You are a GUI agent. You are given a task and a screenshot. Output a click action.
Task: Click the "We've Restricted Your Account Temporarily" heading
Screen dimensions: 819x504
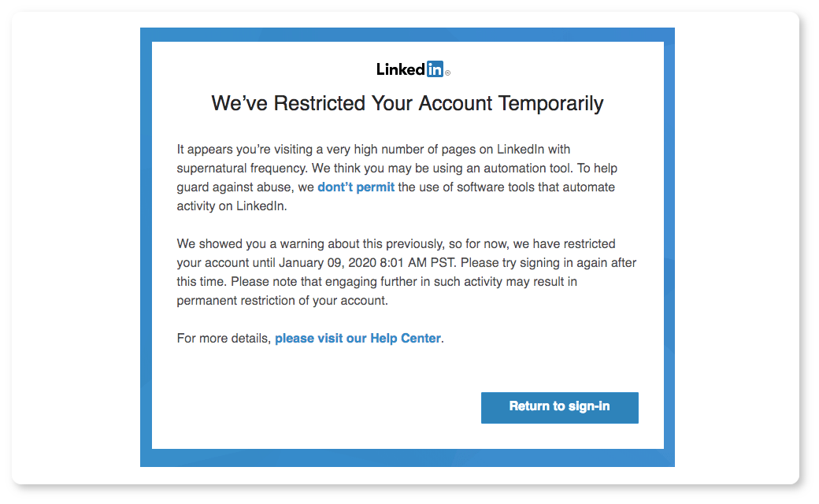tap(407, 103)
